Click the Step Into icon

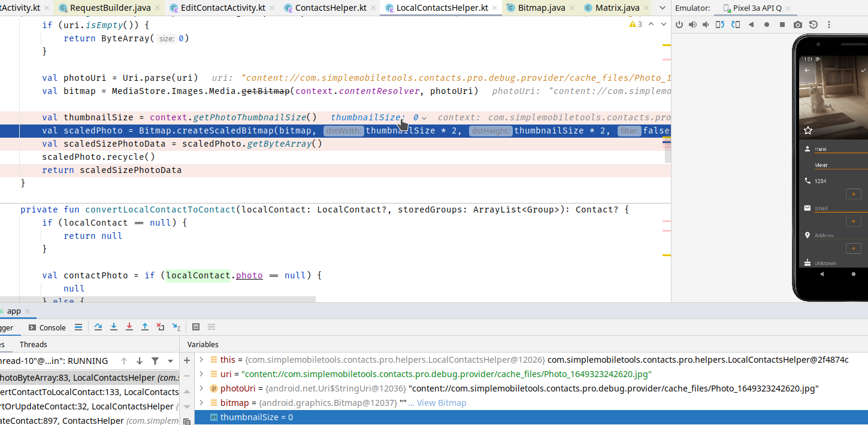tap(114, 327)
